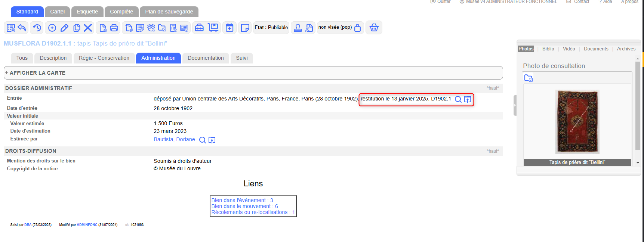Screen dimensions: 644x242
Task: Click the sticky note icon in toolbar
Action: 245,28
